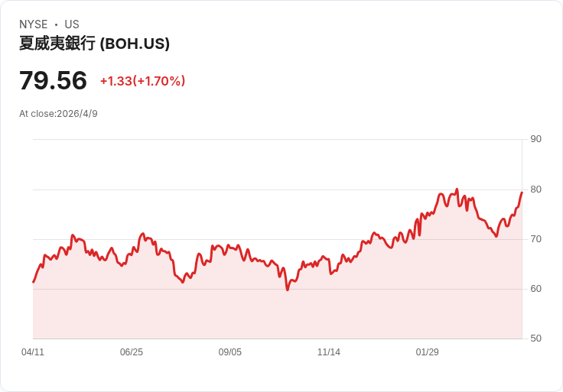Click the 80 price axis label

coord(535,190)
